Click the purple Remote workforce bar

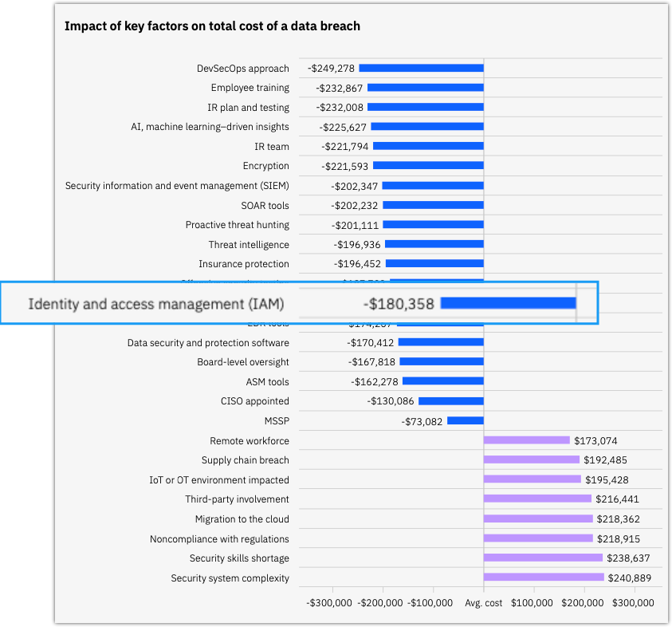526,440
